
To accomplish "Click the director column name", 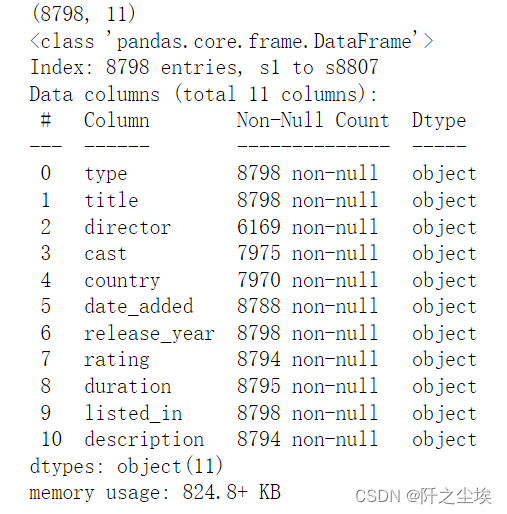I will coord(127,227).
